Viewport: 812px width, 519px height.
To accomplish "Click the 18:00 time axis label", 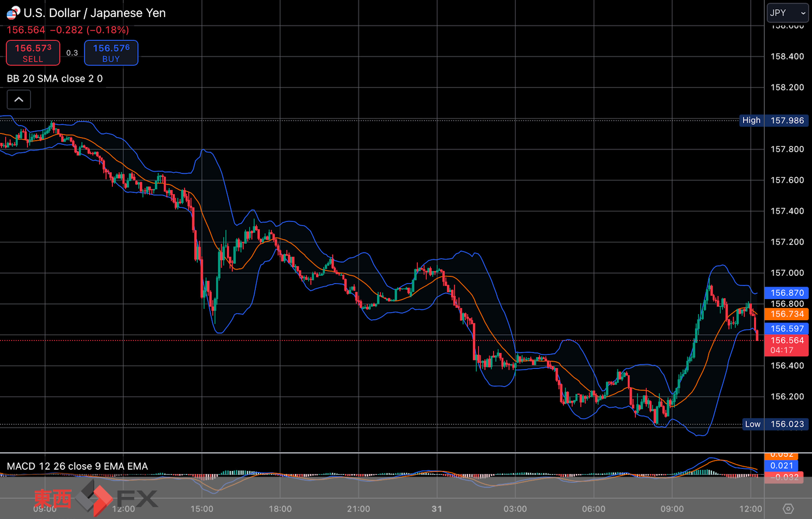I will tap(280, 509).
